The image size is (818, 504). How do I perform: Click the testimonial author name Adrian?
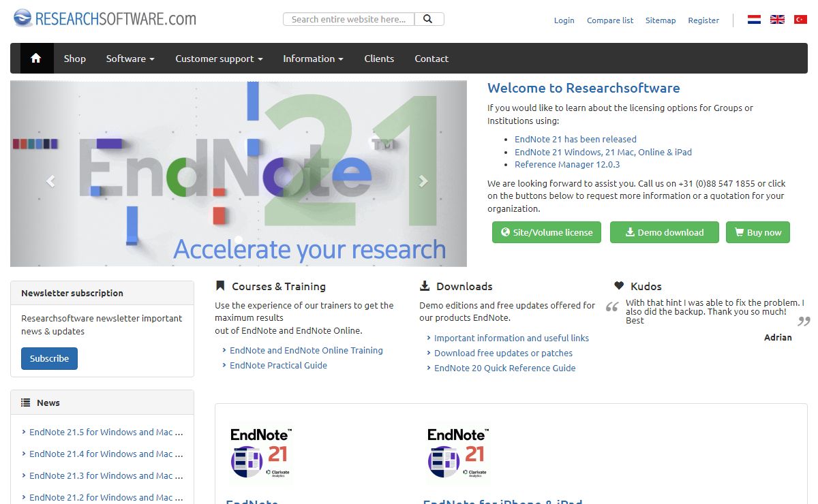[778, 337]
